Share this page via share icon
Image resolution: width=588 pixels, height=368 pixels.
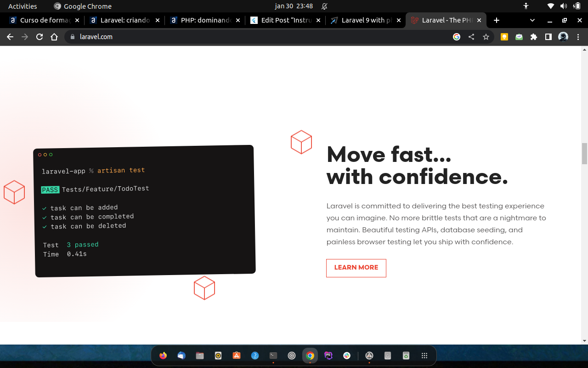471,37
